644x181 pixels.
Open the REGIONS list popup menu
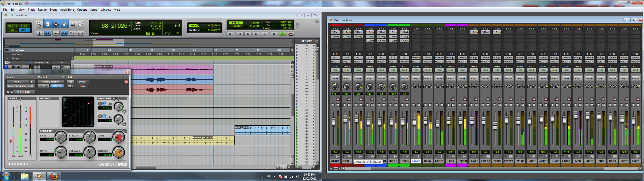(317, 41)
